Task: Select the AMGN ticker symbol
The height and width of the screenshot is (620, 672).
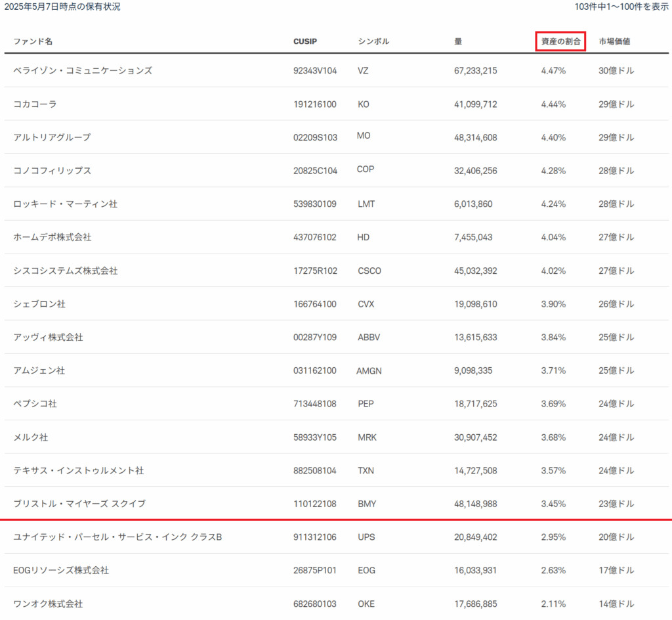Action: [x=369, y=371]
